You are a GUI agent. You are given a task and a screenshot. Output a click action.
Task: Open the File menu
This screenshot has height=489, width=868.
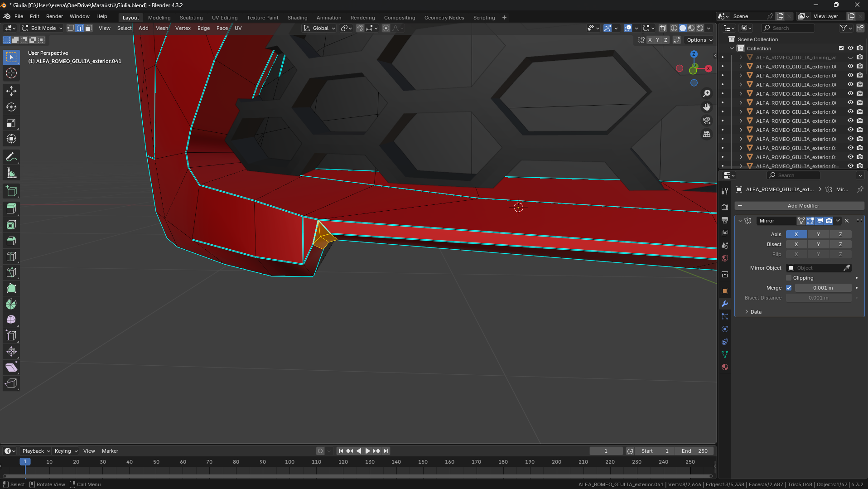point(19,16)
